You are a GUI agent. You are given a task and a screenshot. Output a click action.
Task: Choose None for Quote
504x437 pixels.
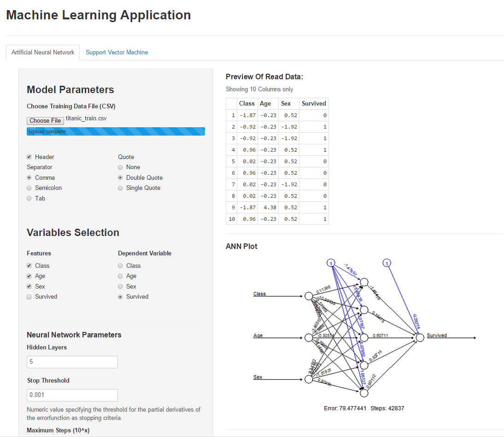pyautogui.click(x=120, y=167)
